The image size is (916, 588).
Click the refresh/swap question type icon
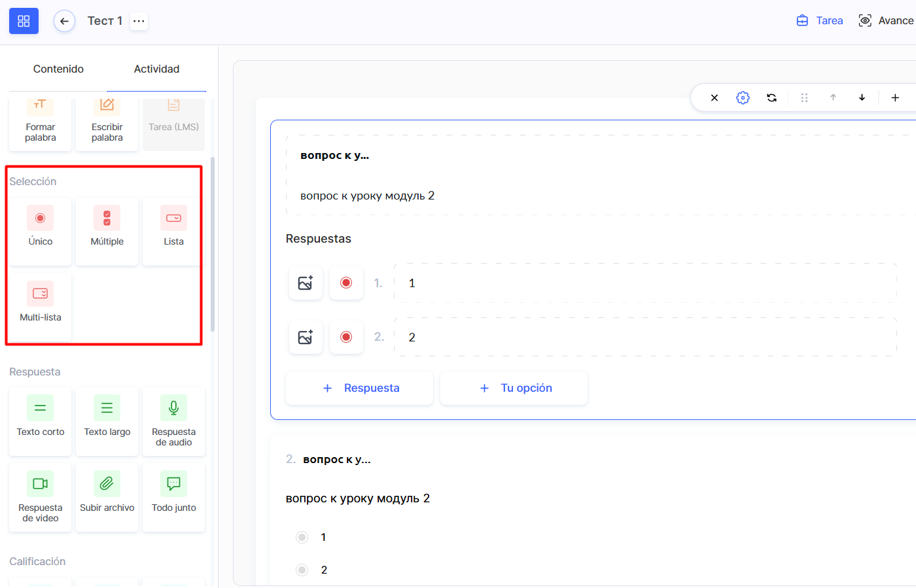pos(772,97)
